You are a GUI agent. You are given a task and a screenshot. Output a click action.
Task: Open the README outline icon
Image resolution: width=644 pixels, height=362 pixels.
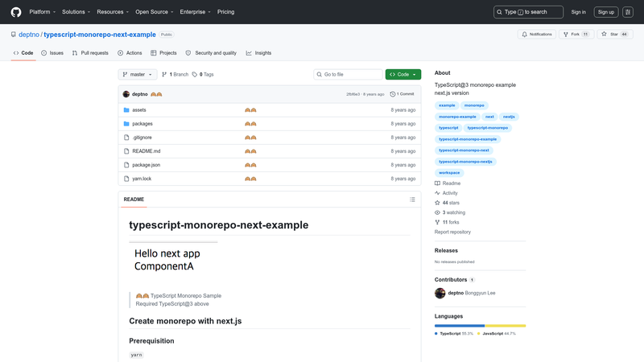[412, 200]
